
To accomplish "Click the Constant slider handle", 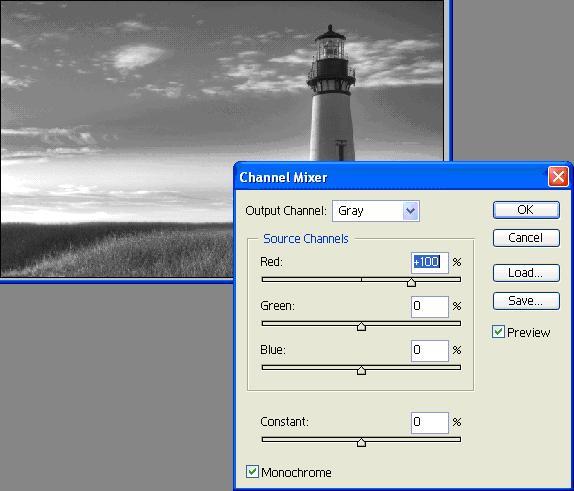I will pos(361,442).
